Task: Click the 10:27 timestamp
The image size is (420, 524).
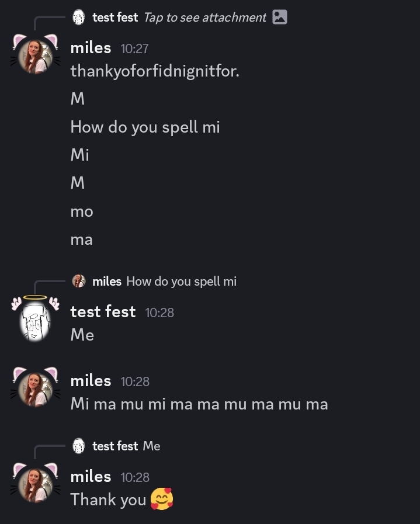Action: [135, 49]
